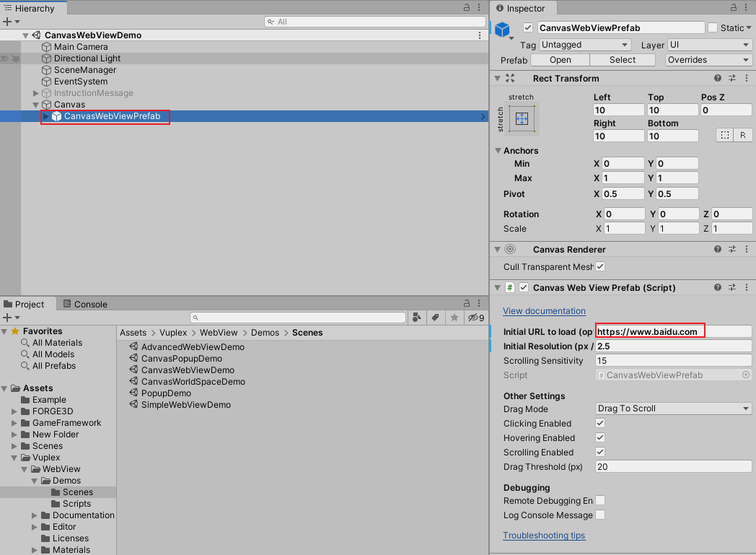
Task: Expand CanvasWebViewPrefab children in Hierarchy
Action: (45, 116)
